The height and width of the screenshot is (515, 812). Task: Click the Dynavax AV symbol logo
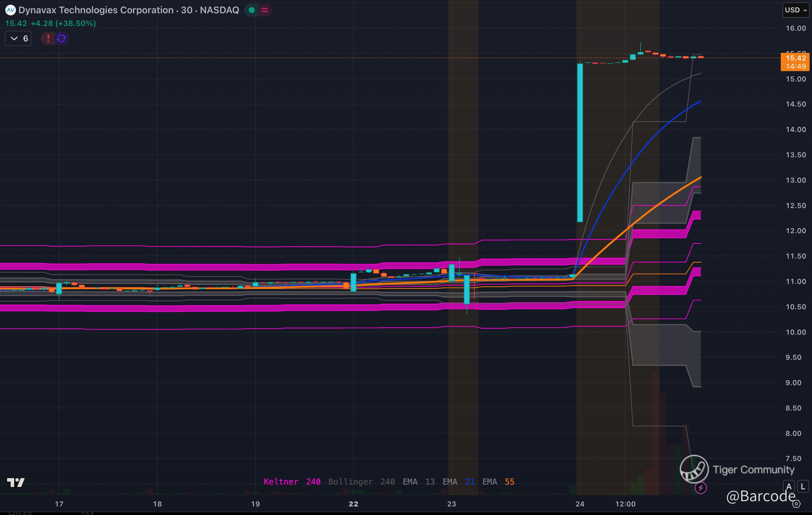pyautogui.click(x=10, y=10)
